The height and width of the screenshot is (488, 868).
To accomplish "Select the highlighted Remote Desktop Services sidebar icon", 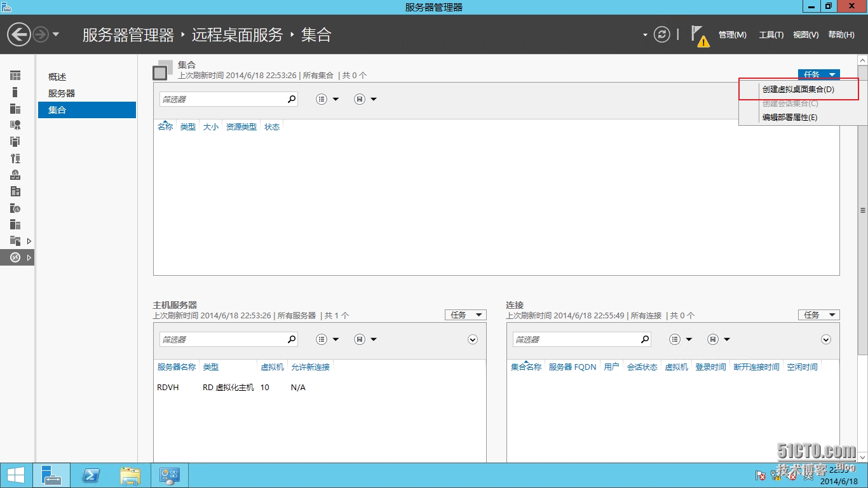I will coord(15,257).
